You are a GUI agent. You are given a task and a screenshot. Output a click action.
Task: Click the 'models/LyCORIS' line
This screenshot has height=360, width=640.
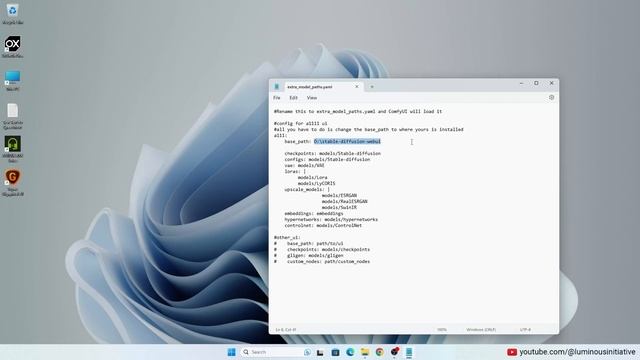pos(316,184)
